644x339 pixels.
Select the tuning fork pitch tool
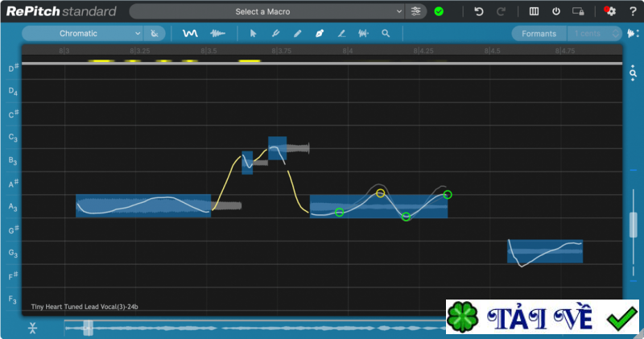[x=275, y=33]
